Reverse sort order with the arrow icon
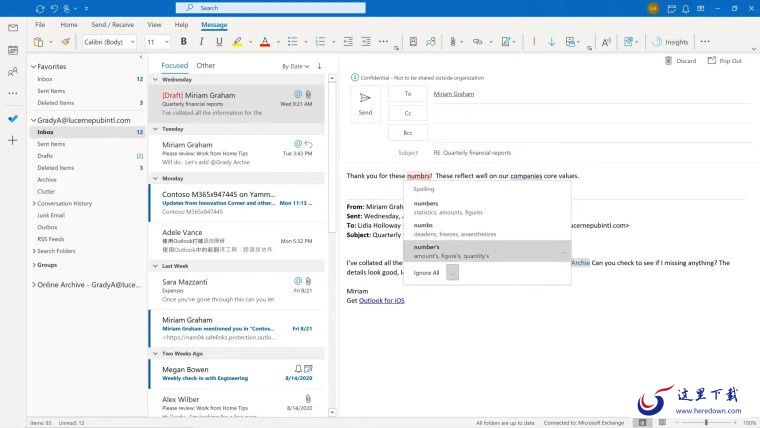Screen dimensions: 760x428 (x=319, y=66)
